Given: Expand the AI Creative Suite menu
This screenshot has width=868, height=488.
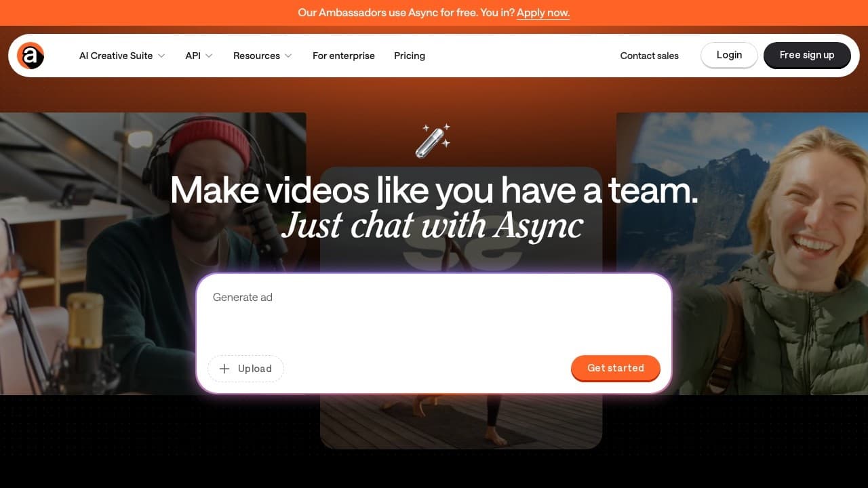Looking at the screenshot, I should [122, 56].
